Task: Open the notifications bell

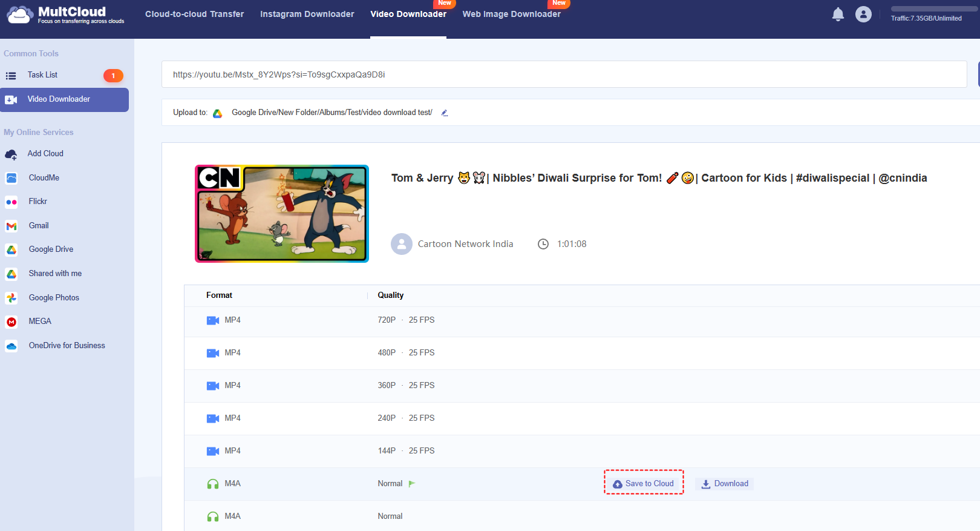Action: [838, 15]
